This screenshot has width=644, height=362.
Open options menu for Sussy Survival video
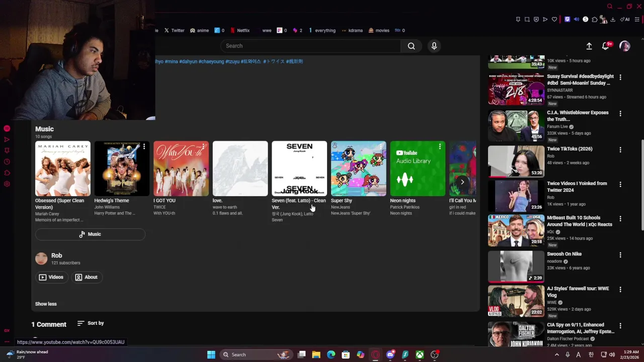point(620,77)
